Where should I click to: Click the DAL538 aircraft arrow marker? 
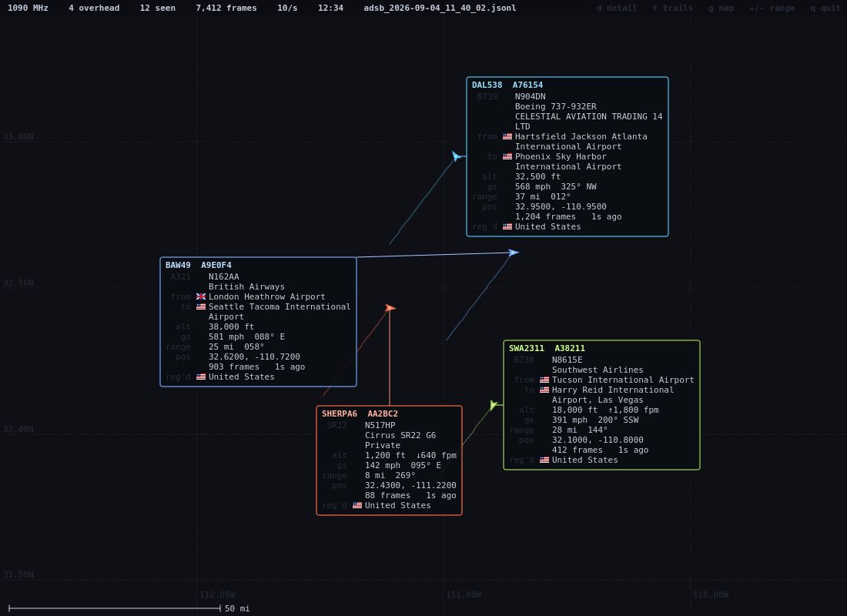coord(457,156)
